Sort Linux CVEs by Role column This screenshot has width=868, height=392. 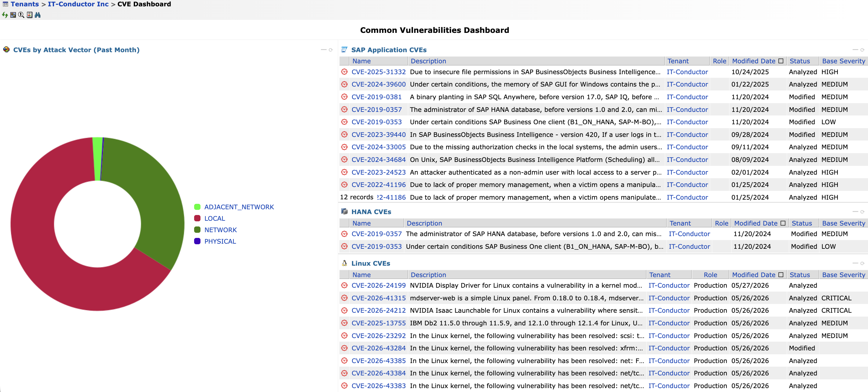point(710,275)
